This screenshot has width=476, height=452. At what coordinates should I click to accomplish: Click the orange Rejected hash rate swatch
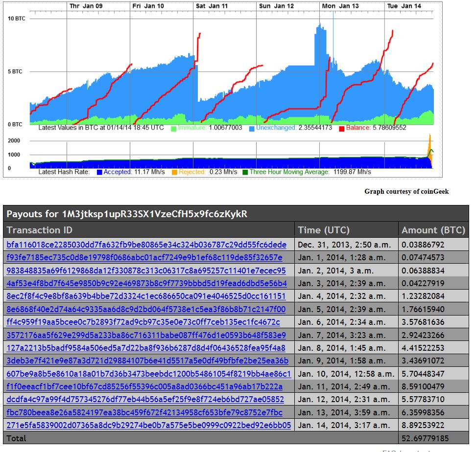click(x=174, y=172)
